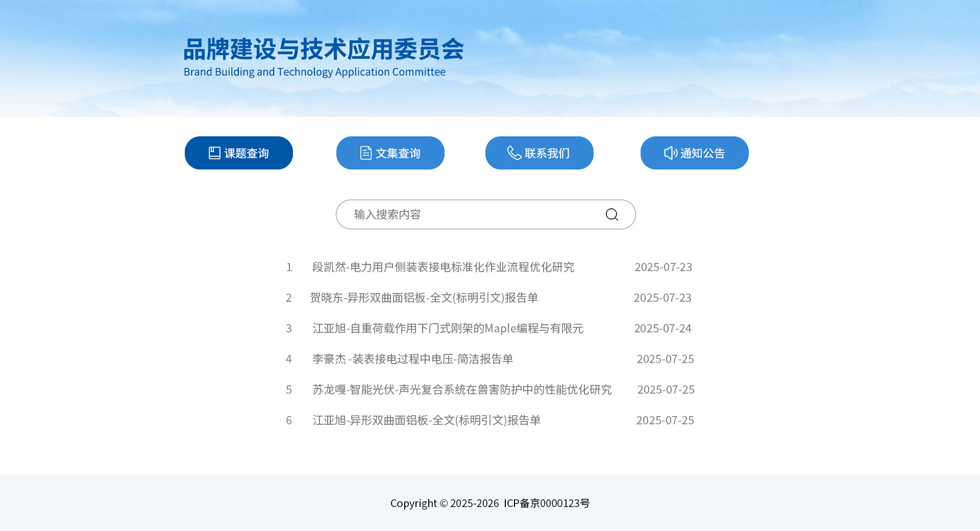The width and height of the screenshot is (980, 531).
Task: Click the magnifying glass search icon
Action: point(611,214)
